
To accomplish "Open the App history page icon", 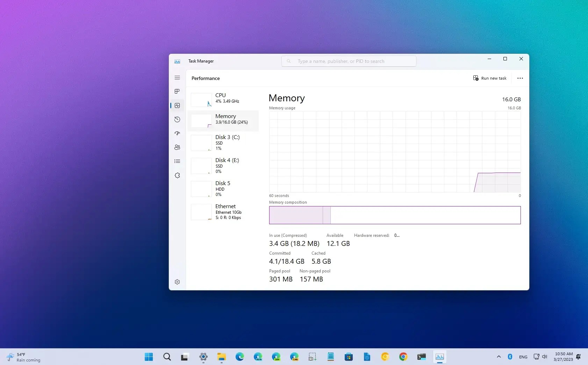I will [x=177, y=119].
